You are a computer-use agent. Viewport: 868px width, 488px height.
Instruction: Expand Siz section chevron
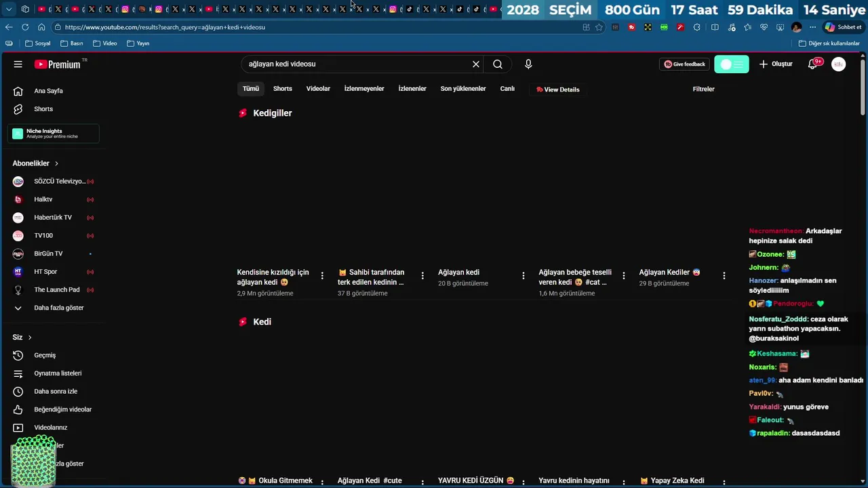coord(30,338)
